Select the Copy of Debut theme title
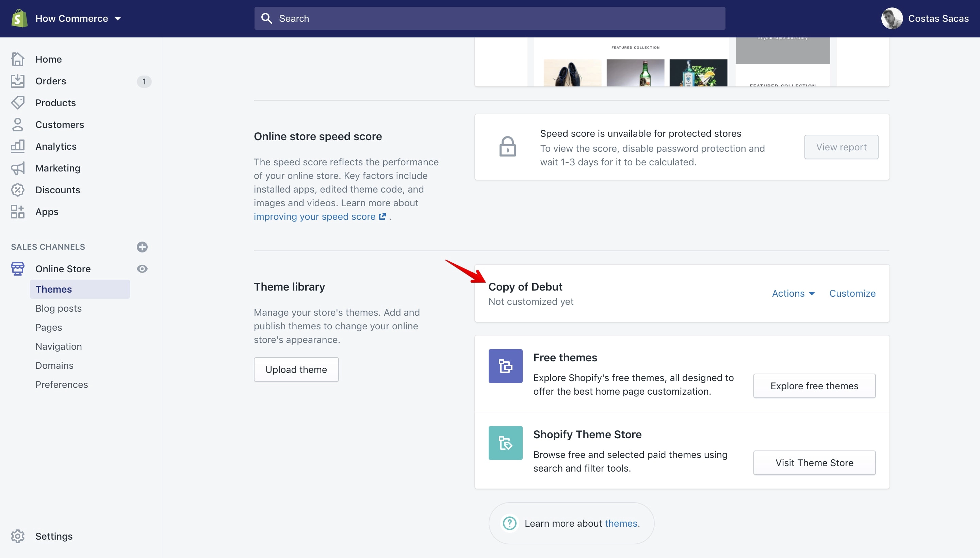The image size is (980, 558). click(x=525, y=287)
